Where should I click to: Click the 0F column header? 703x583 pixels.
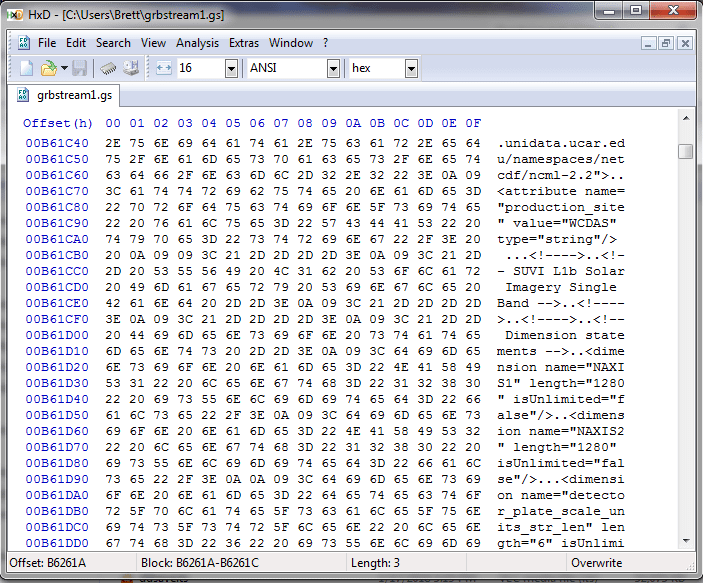(473, 123)
